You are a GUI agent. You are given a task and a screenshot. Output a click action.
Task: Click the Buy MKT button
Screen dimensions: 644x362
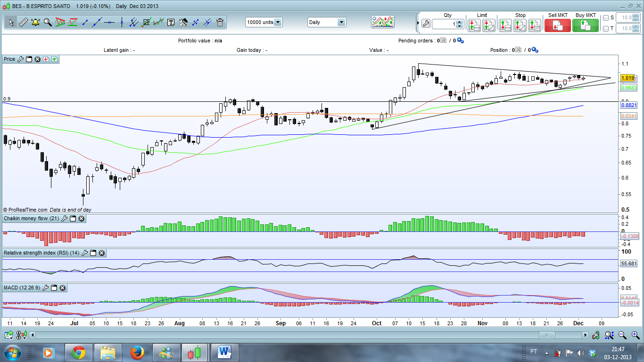585,25
